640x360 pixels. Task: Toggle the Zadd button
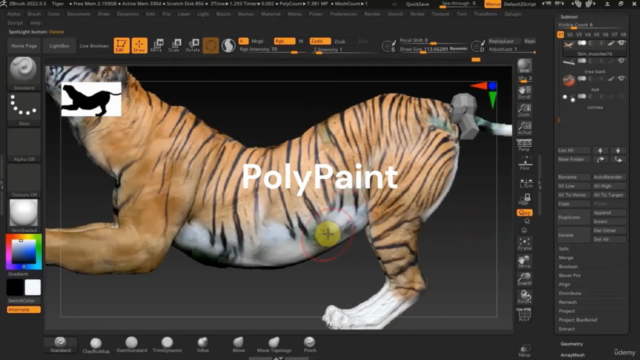[320, 41]
